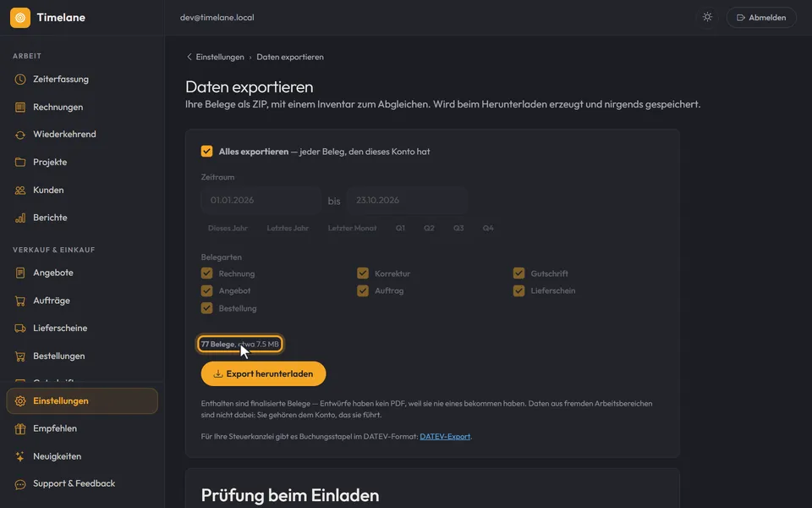The image size is (812, 508).
Task: Toggle the Rechnung document type checkbox
Action: pyautogui.click(x=206, y=273)
